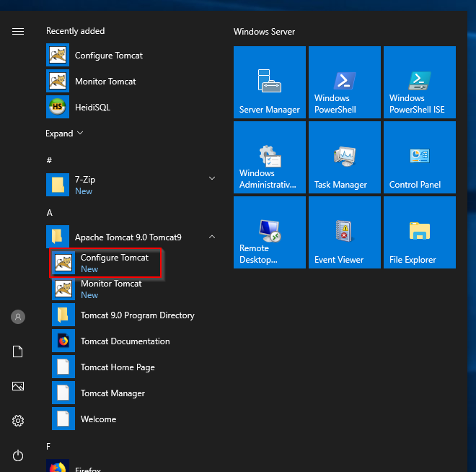Open Control Panel tile
Image resolution: width=476 pixels, height=472 pixels.
point(420,157)
